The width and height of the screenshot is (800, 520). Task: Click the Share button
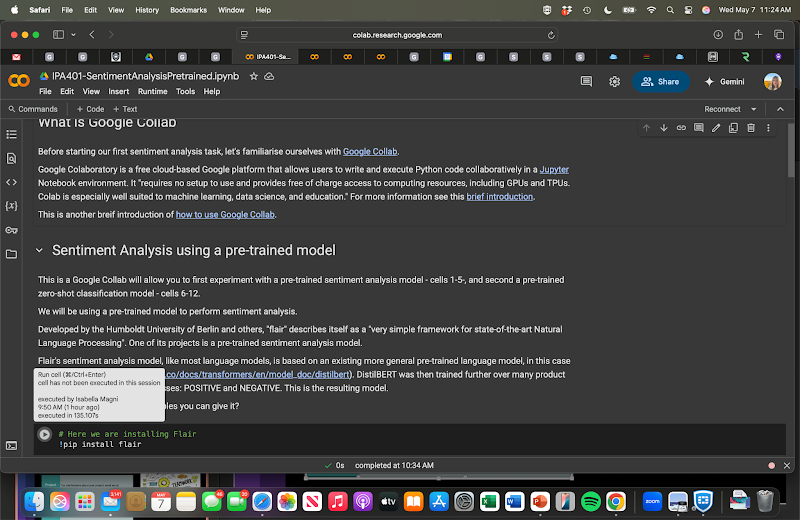[661, 82]
